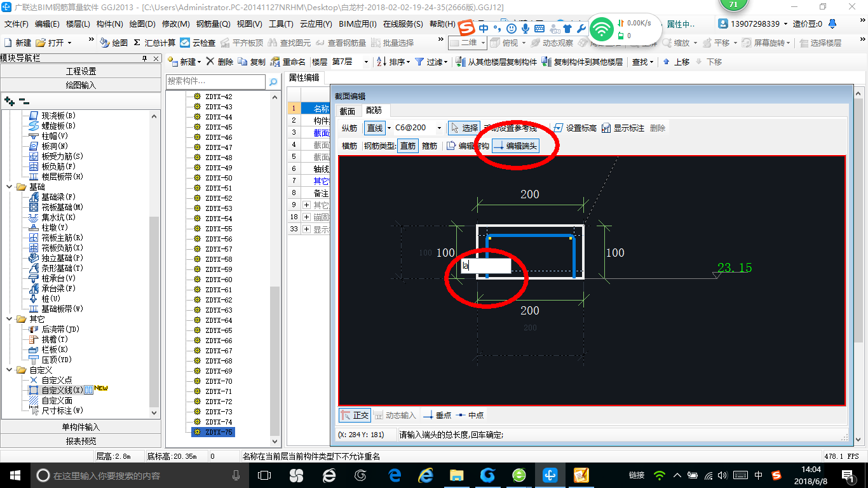Select 直筋 rebar type
The width and height of the screenshot is (868, 488).
coord(408,146)
